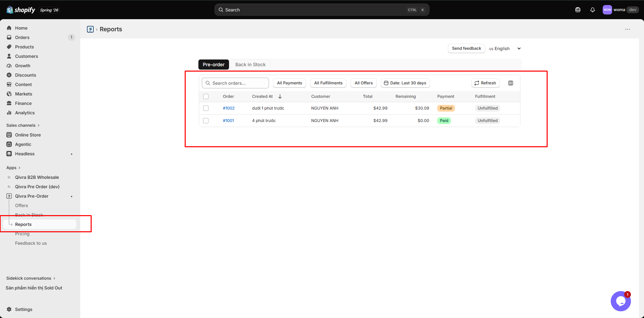
Task: Click the Markets globe icon
Action: 9,94
